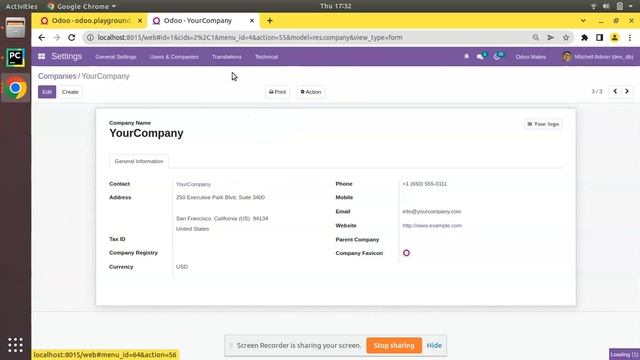
Task: Open the YourCompany contact link
Action: tap(193, 184)
